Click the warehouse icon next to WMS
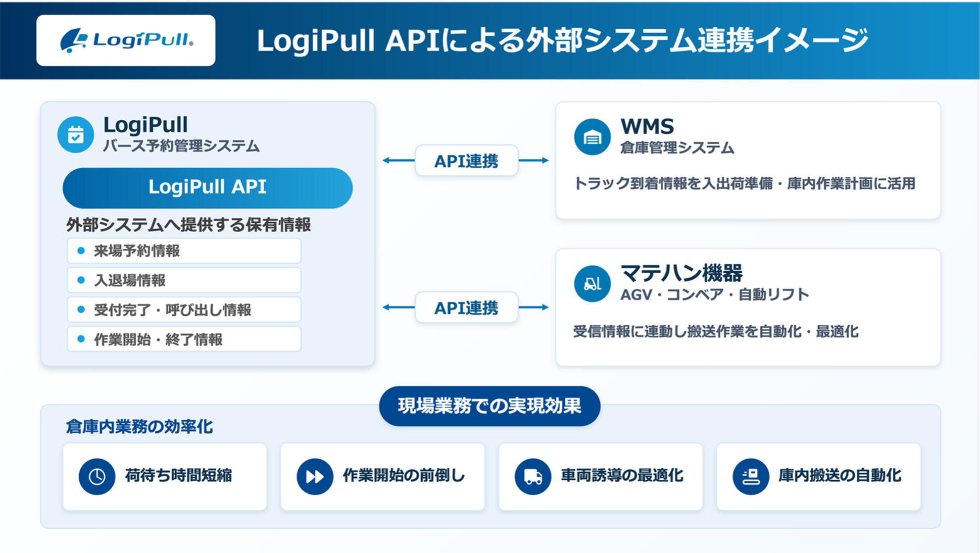 592,137
